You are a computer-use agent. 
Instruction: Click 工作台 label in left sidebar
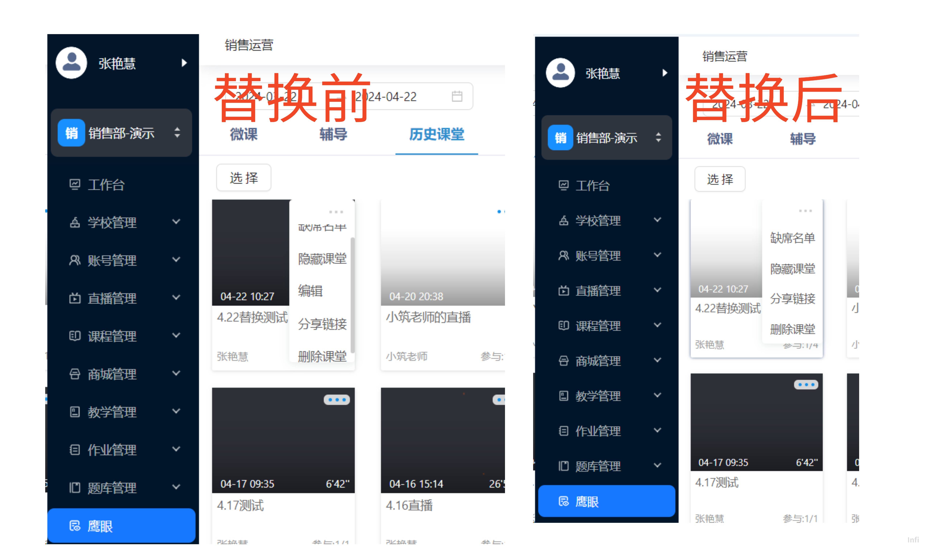click(x=106, y=185)
